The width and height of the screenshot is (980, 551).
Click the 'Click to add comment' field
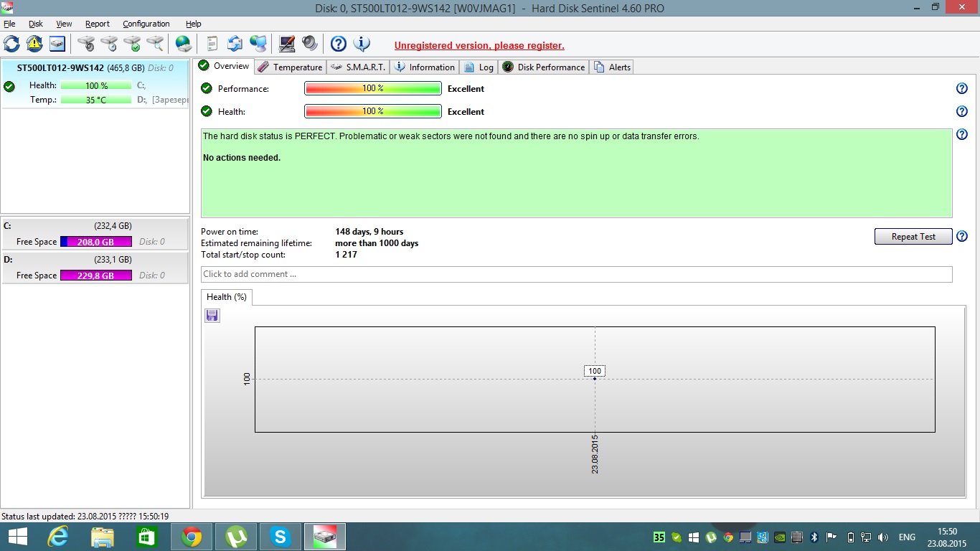click(576, 274)
